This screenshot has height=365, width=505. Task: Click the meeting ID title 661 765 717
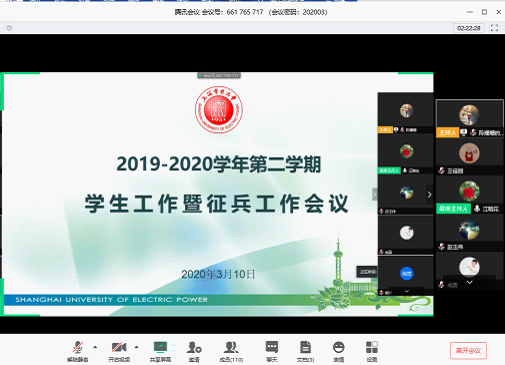point(245,12)
